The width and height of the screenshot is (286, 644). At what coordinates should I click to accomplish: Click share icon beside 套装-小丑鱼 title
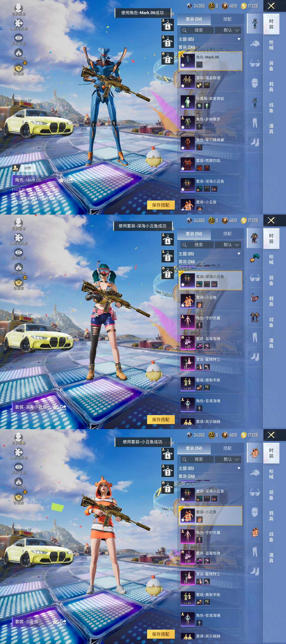(63, 622)
